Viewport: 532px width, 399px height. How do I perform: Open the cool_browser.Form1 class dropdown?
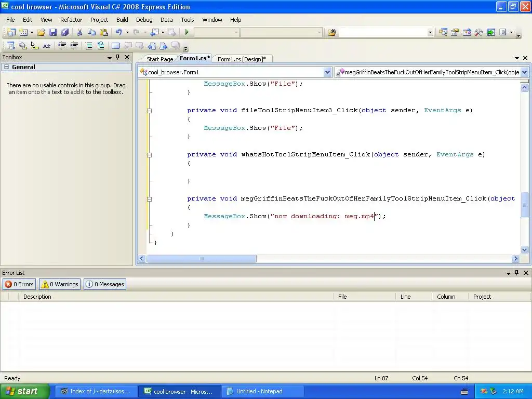[327, 72]
